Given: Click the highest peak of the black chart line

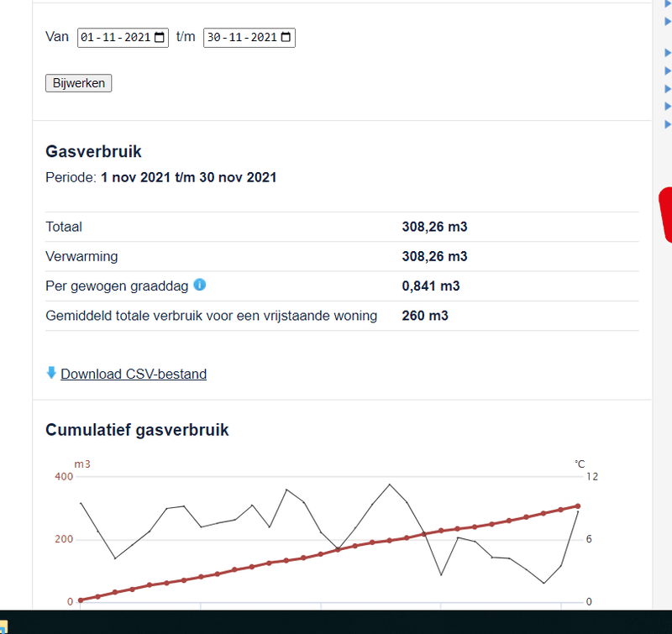Looking at the screenshot, I should tap(390, 485).
